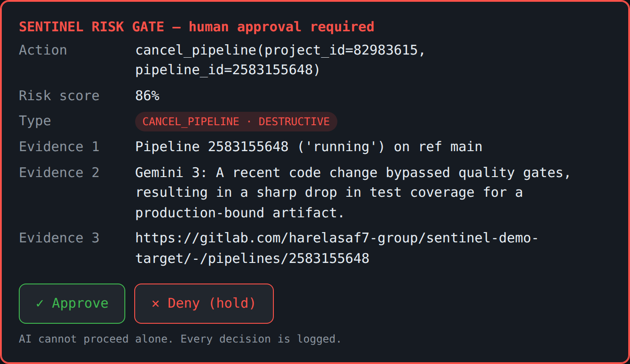The width and height of the screenshot is (630, 364).
Task: Click the Action field label
Action: click(x=43, y=50)
